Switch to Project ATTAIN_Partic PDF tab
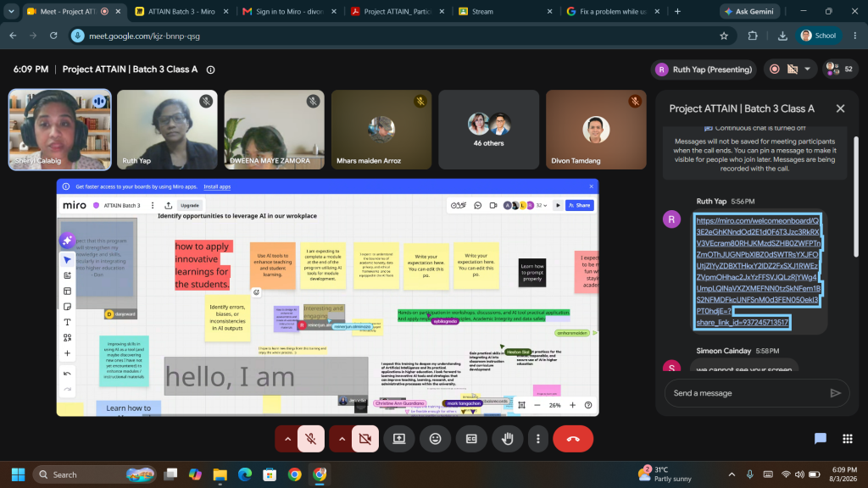 click(397, 11)
